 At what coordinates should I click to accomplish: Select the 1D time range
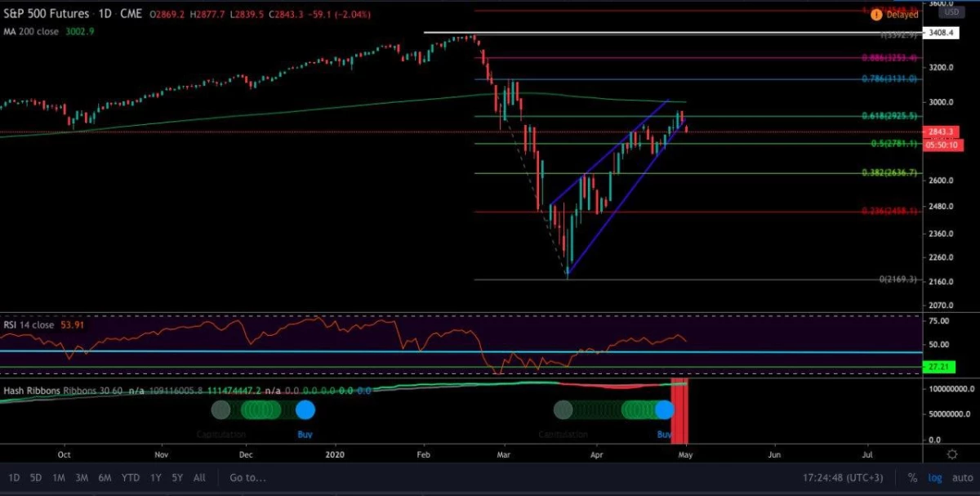click(14, 477)
